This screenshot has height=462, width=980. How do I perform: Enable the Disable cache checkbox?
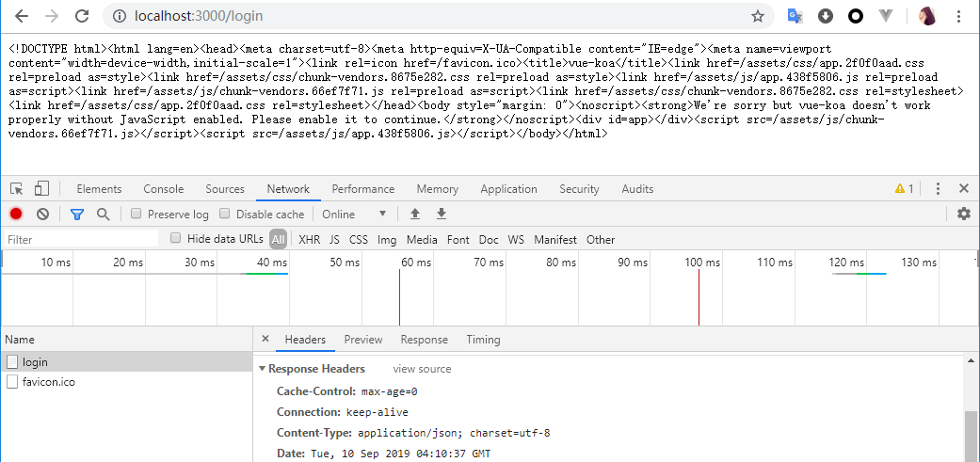pyautogui.click(x=224, y=215)
